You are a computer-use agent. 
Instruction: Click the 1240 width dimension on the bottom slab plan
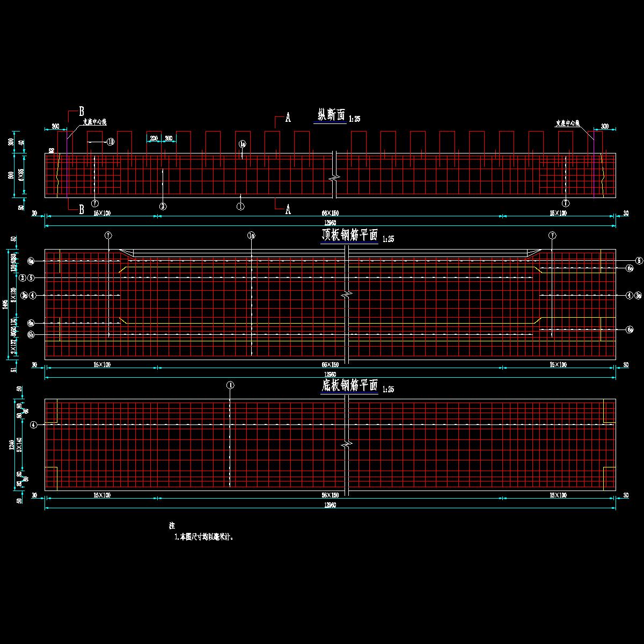tap(11, 444)
